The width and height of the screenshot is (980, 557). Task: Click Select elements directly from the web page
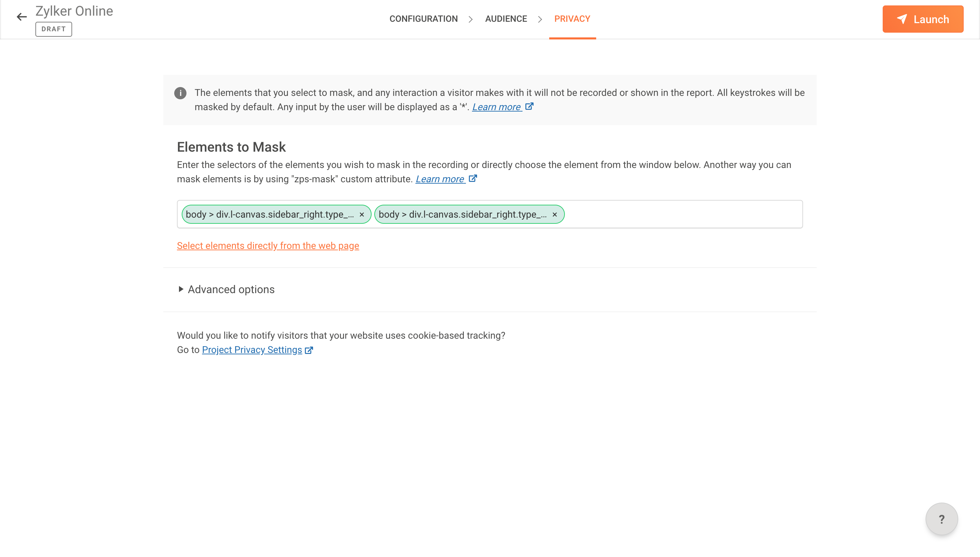(x=268, y=246)
